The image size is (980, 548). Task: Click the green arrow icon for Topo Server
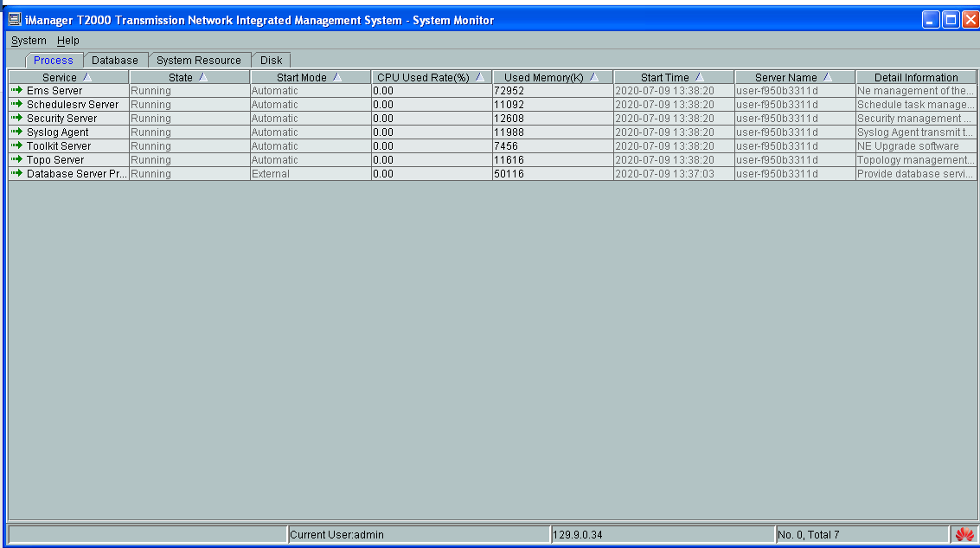coord(17,159)
